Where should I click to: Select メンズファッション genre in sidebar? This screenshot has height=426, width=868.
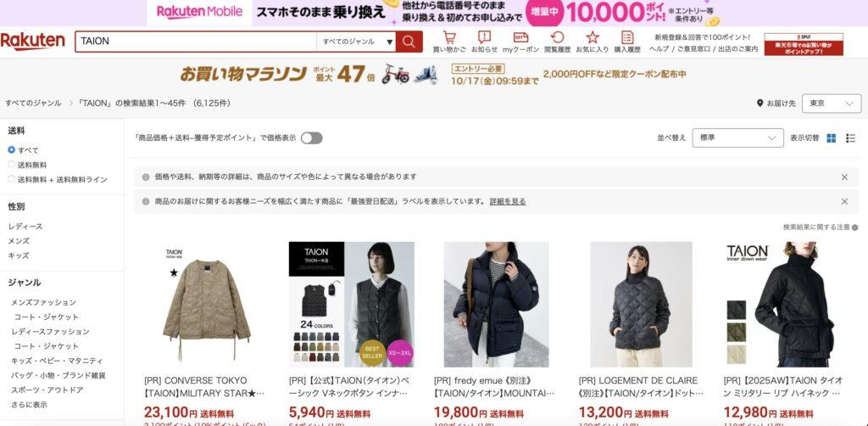tap(44, 302)
